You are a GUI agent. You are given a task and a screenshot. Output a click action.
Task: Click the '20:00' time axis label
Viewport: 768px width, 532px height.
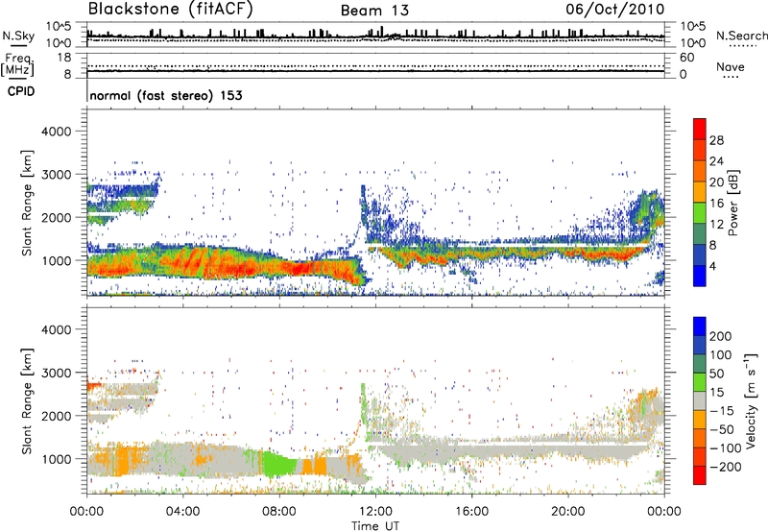point(567,512)
